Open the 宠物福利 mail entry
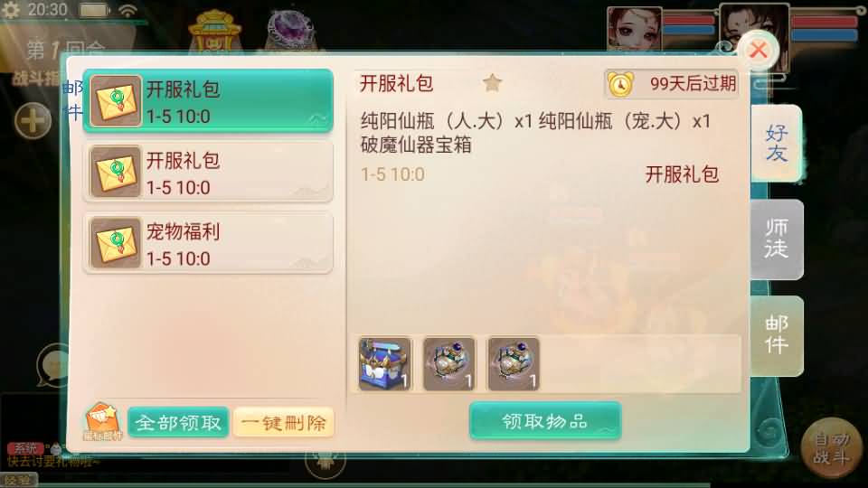This screenshot has height=488, width=868. click(208, 243)
